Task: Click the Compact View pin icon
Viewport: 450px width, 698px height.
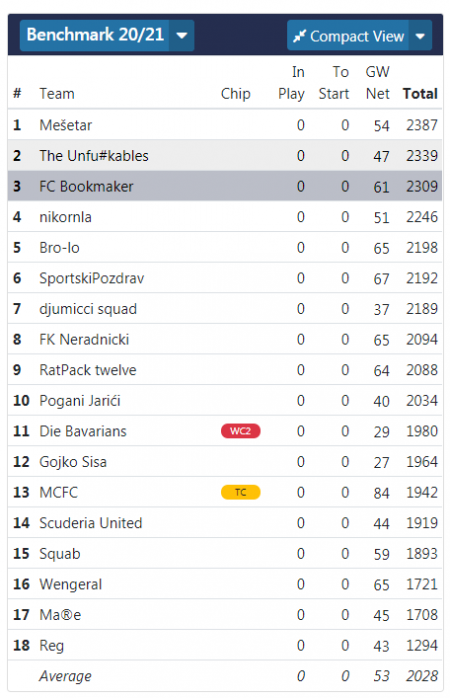Action: coord(299,36)
